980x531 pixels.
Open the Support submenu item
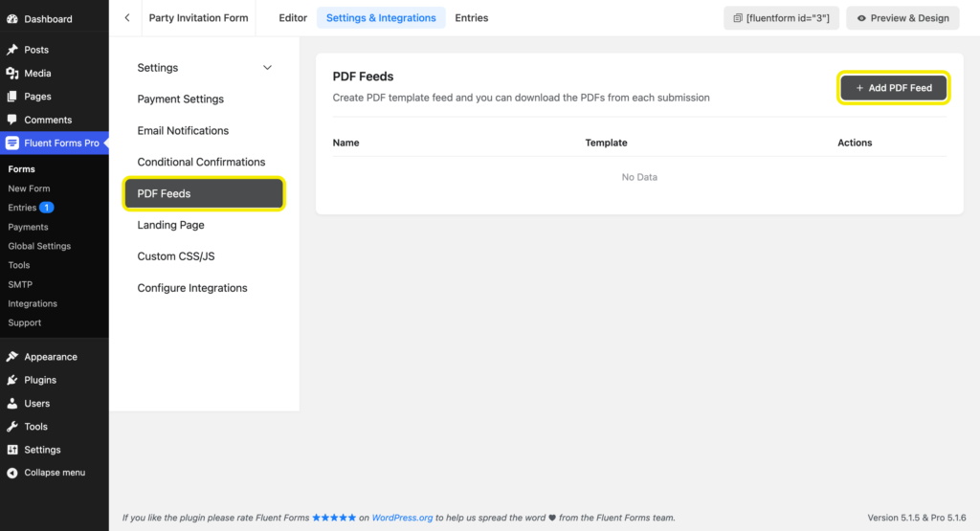(x=24, y=322)
